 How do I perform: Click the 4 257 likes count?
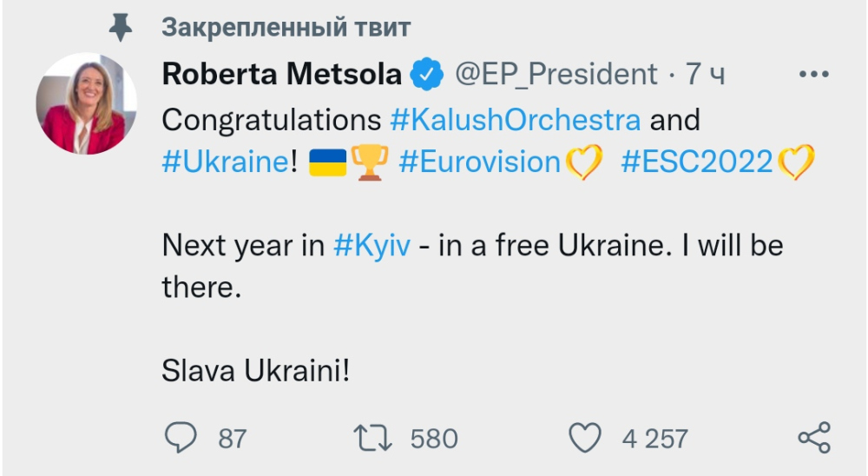coord(654,439)
